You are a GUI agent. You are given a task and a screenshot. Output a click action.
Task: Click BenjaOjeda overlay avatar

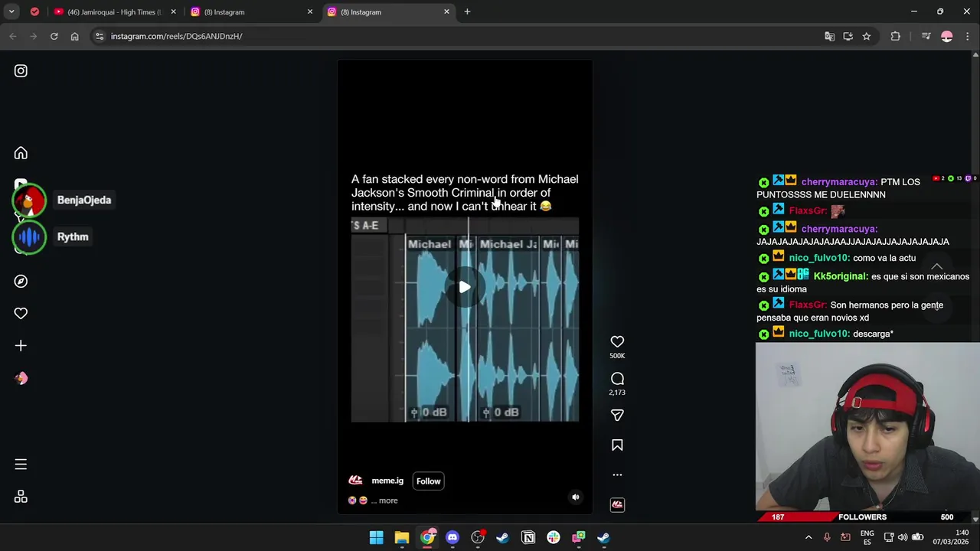[30, 201]
